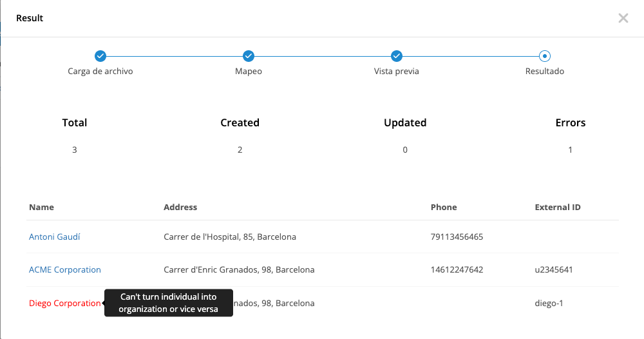The height and width of the screenshot is (339, 644).
Task: Click address Carrer de l'Hospital, 85, Barcelona
Action: [x=230, y=237]
